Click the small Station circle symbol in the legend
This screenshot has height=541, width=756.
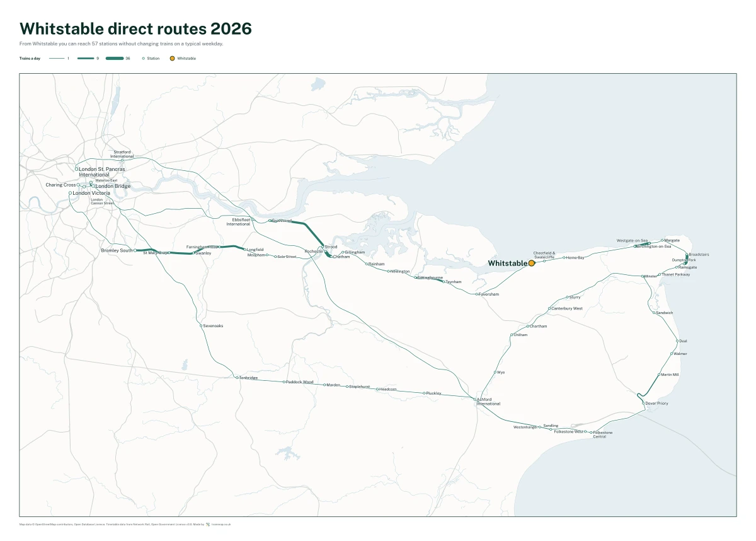(144, 58)
